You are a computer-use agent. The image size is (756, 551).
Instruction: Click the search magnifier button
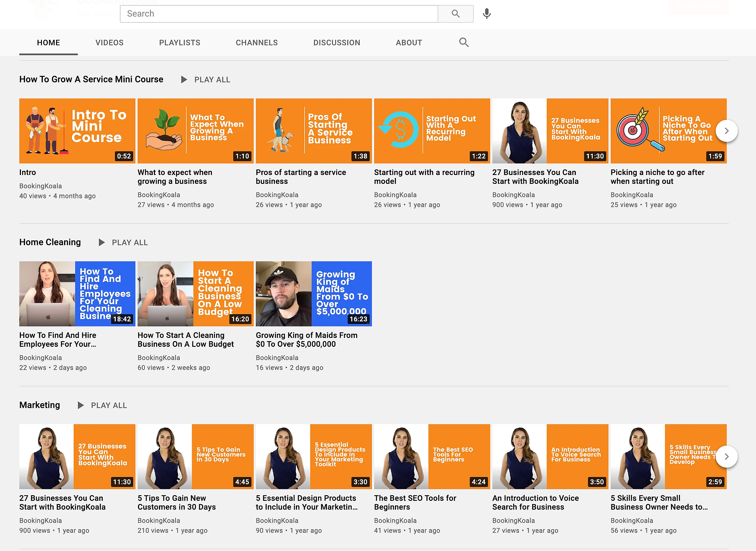click(455, 14)
